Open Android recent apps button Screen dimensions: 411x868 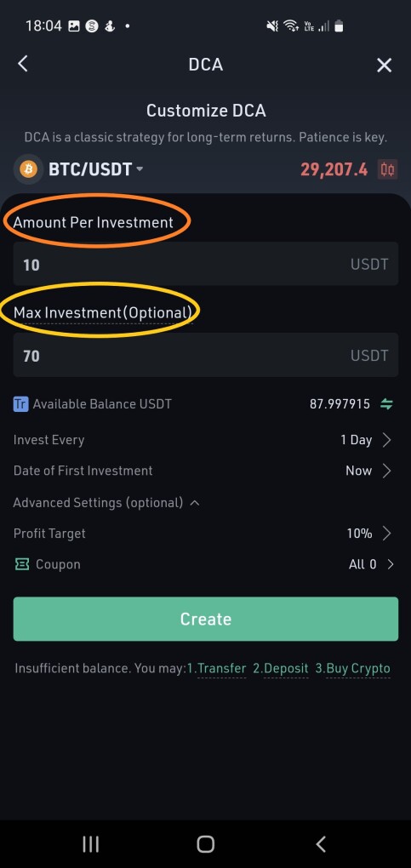click(90, 843)
